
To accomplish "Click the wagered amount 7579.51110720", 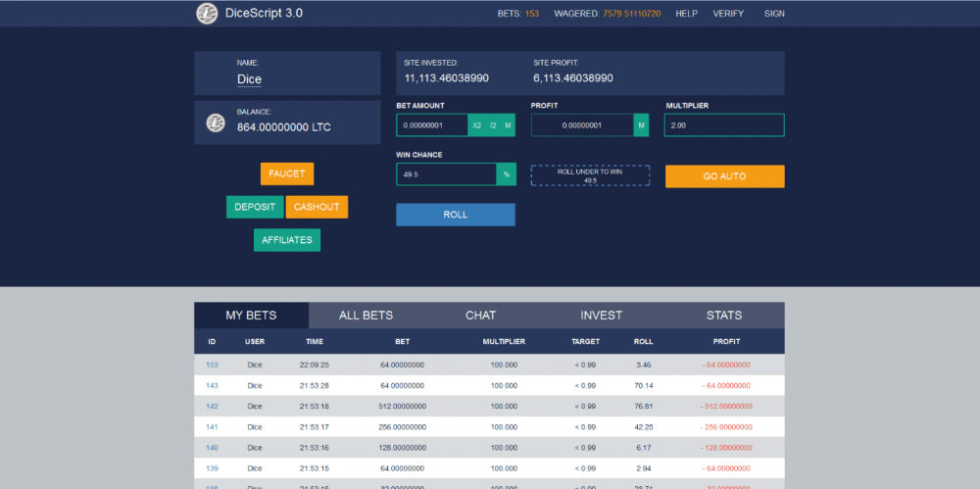I will click(x=631, y=13).
